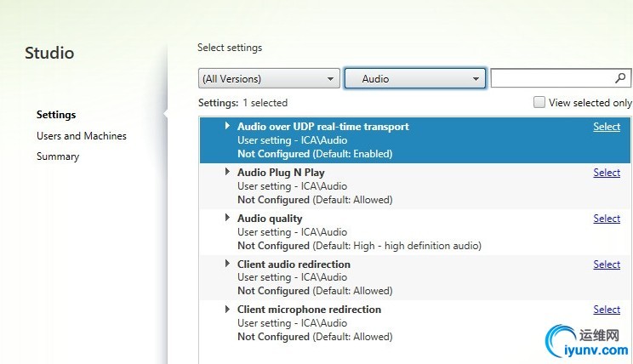Image resolution: width=633 pixels, height=364 pixels.
Task: Click the search magnifier icon
Action: (x=620, y=78)
